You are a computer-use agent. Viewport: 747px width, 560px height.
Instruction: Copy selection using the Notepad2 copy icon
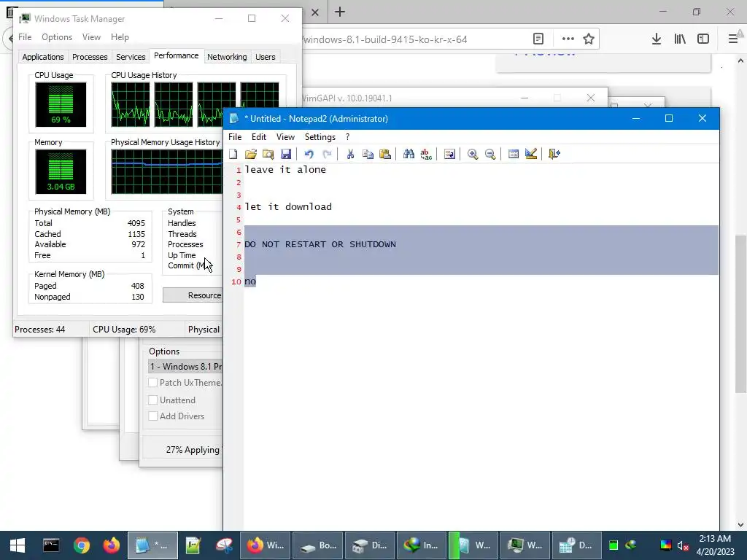368,154
